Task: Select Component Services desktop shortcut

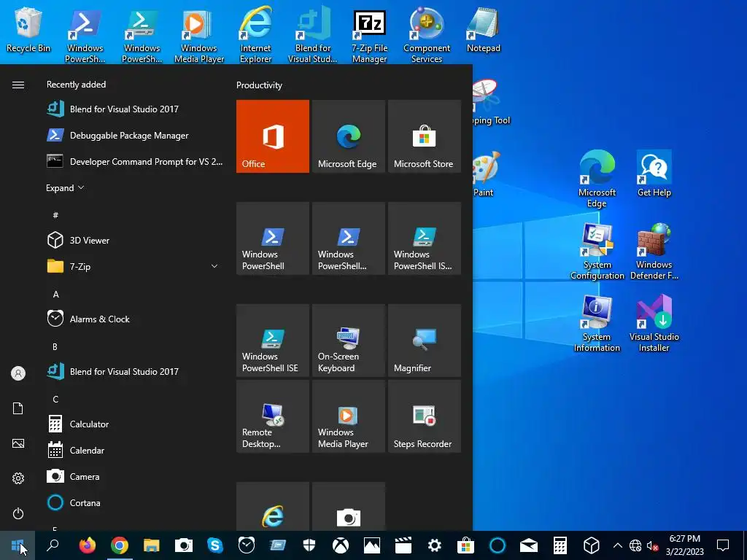Action: tap(426, 34)
